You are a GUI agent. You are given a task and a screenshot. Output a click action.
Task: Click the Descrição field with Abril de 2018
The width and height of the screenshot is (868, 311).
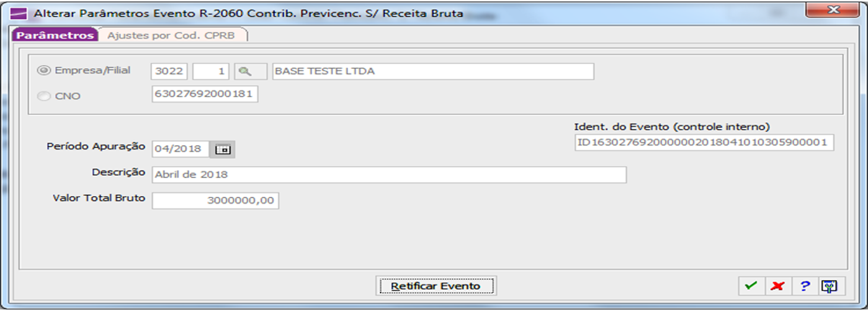pyautogui.click(x=389, y=174)
